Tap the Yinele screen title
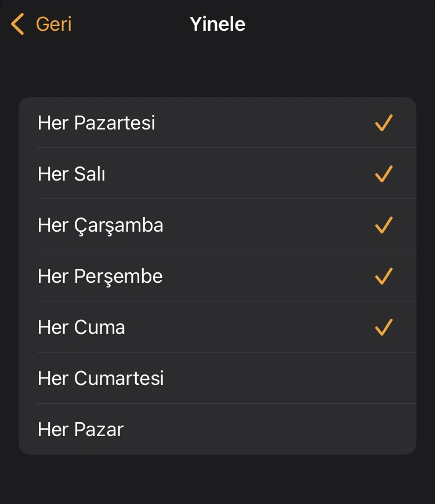The height and width of the screenshot is (504, 435). pyautogui.click(x=217, y=24)
